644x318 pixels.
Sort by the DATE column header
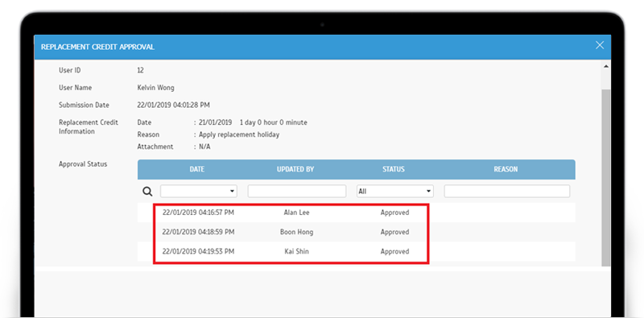197,169
